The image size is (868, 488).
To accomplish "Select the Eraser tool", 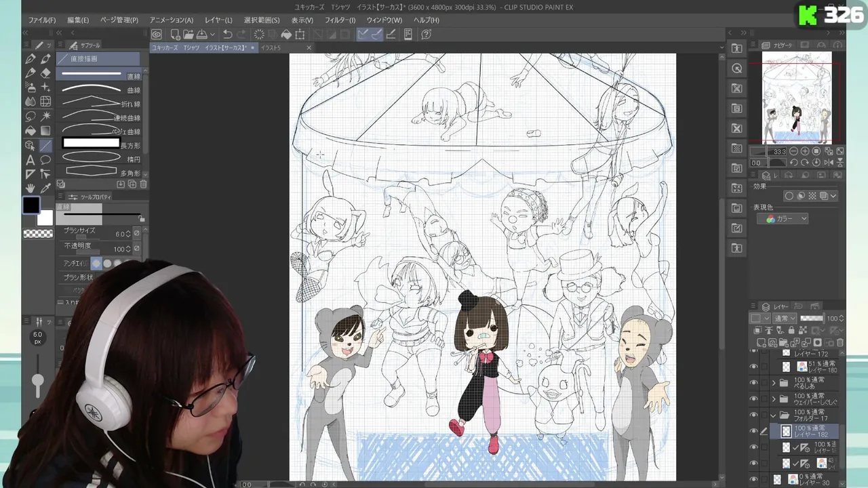I will pos(45,73).
